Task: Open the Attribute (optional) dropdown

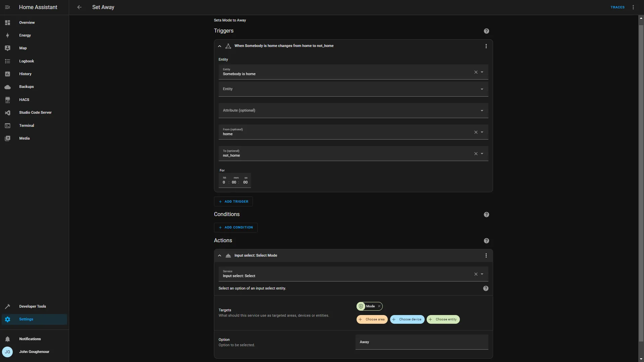Action: point(353,110)
